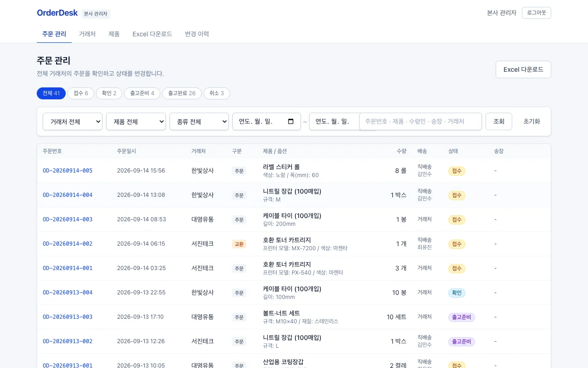The height and width of the screenshot is (368, 588).
Task: Click 대명유통 in OD-20260914-003 row
Action: click(203, 219)
